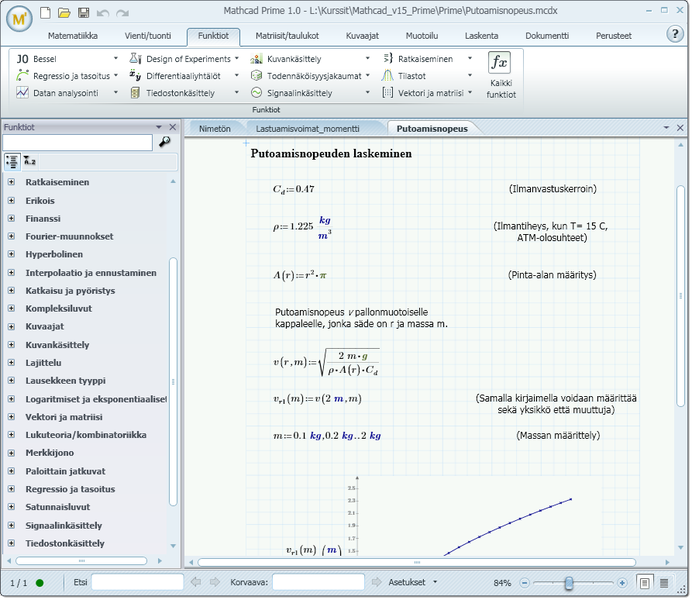Click the zoom out minus icon
Screen dimensions: 692x600
(524, 582)
